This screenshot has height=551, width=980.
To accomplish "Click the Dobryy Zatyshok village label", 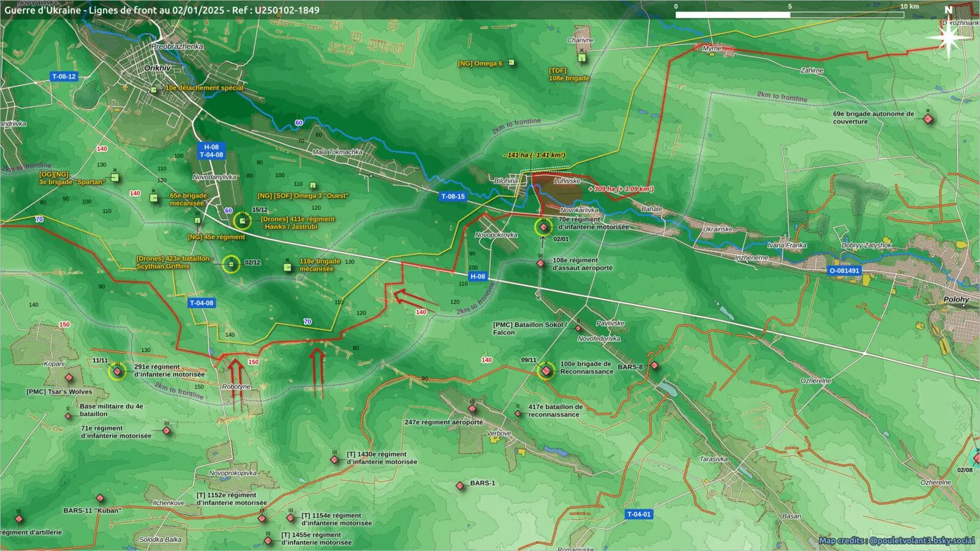I will [866, 246].
